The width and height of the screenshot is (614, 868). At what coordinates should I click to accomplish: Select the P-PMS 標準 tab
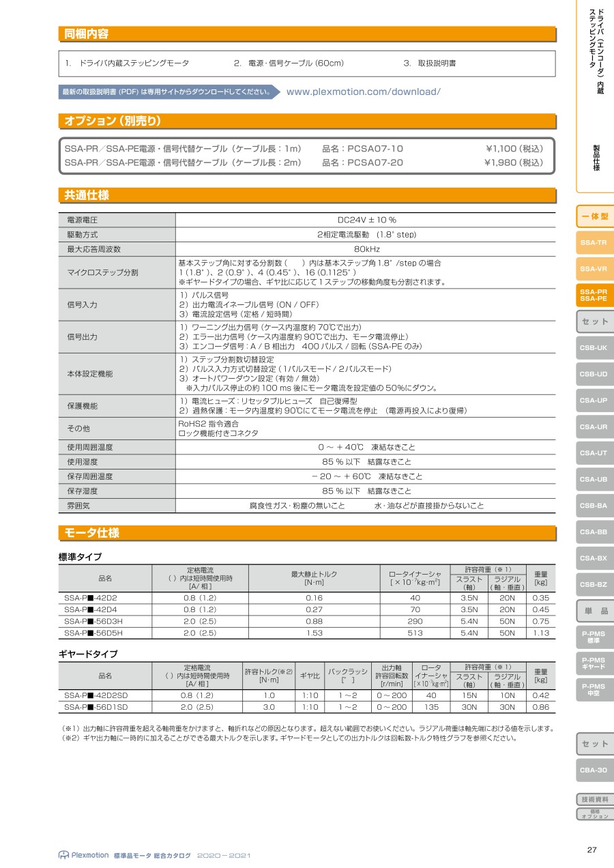click(594, 637)
